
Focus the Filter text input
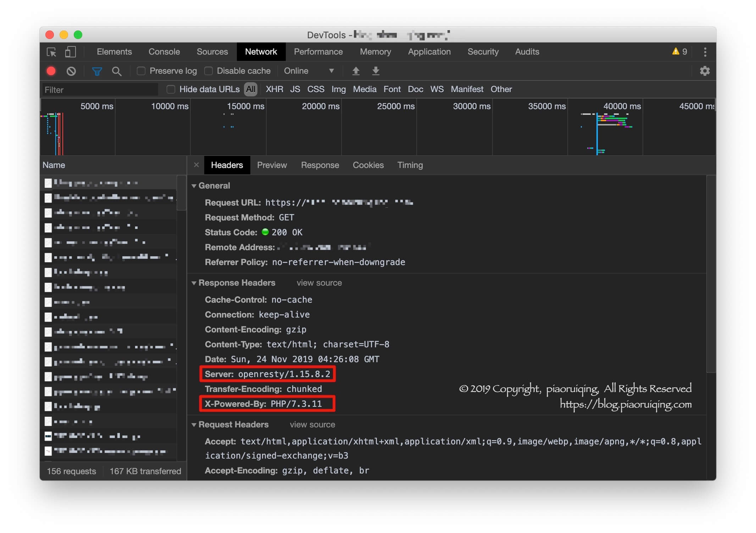tap(100, 90)
